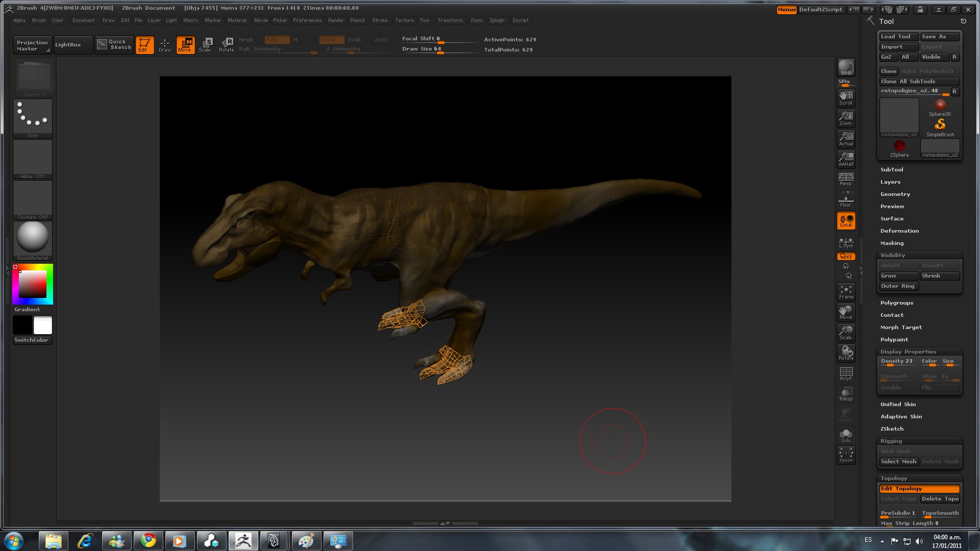This screenshot has width=980, height=551.
Task: Toggle PolyF polyframe display
Action: tap(846, 373)
